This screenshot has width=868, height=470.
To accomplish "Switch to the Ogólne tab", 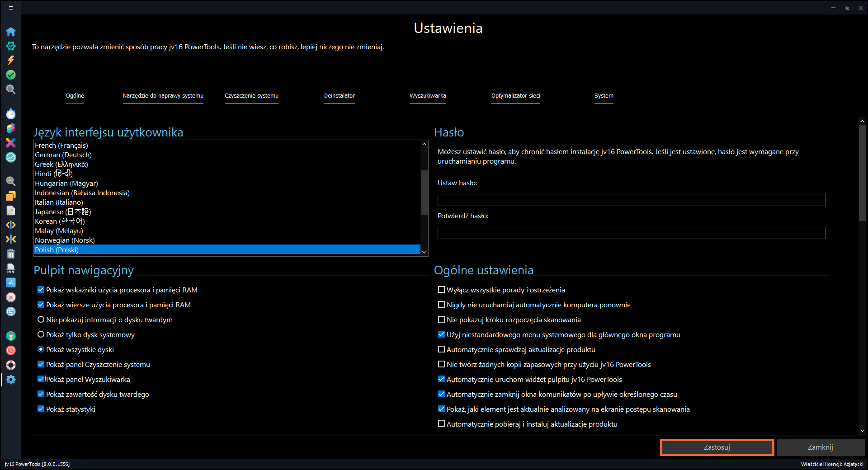I will pyautogui.click(x=75, y=96).
